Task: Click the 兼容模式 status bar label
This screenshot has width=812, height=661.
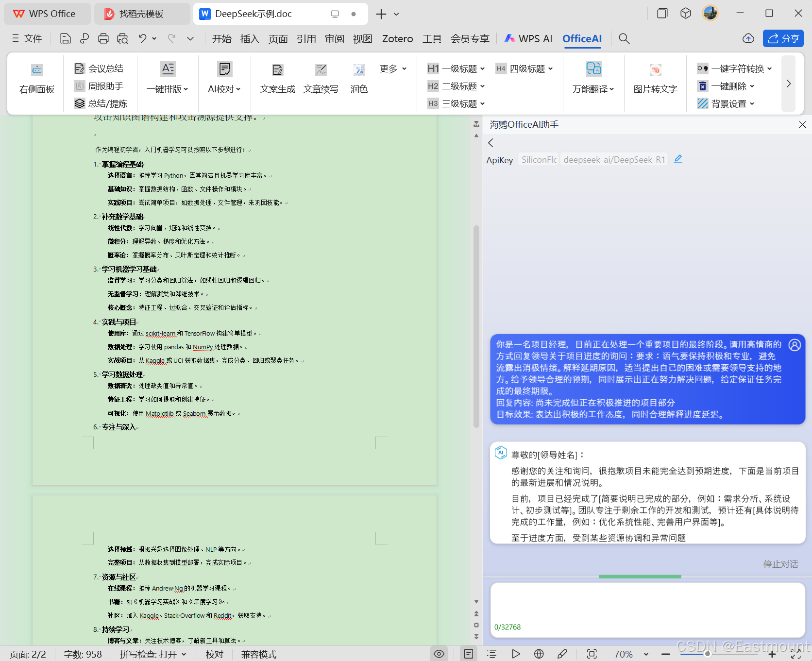Action: tap(259, 654)
